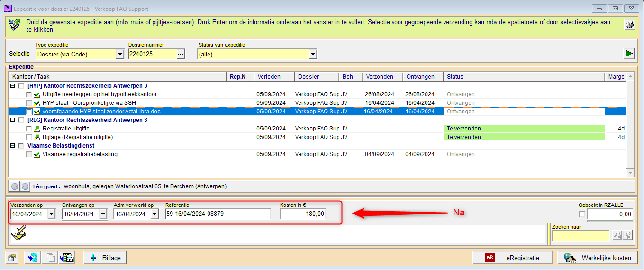Select the Registratie uitgifte row
The height and width of the screenshot is (270, 644).
(317, 129)
